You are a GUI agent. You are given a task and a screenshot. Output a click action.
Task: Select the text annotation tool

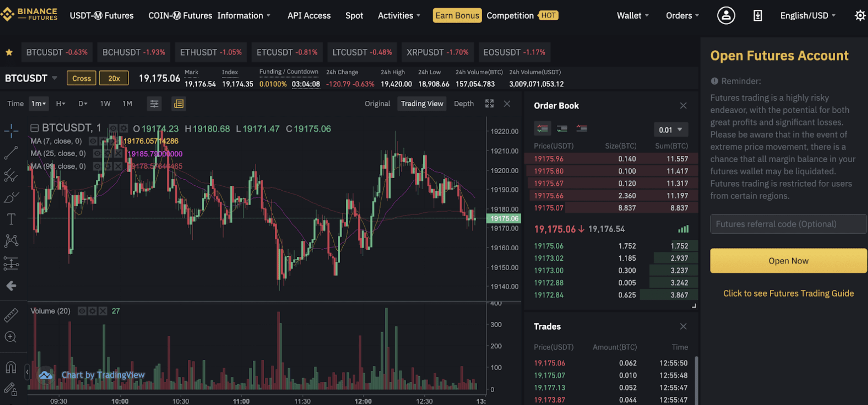click(x=11, y=219)
